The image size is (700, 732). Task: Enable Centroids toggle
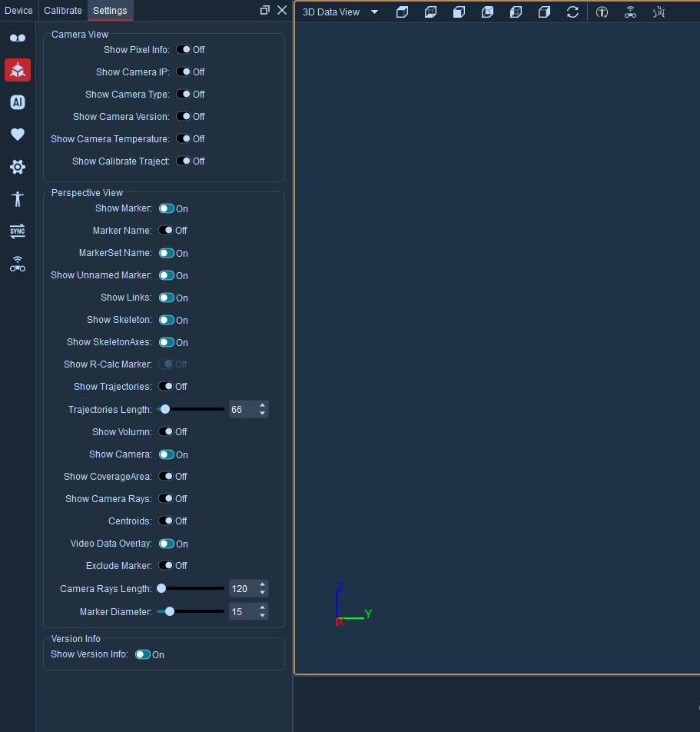coord(166,521)
